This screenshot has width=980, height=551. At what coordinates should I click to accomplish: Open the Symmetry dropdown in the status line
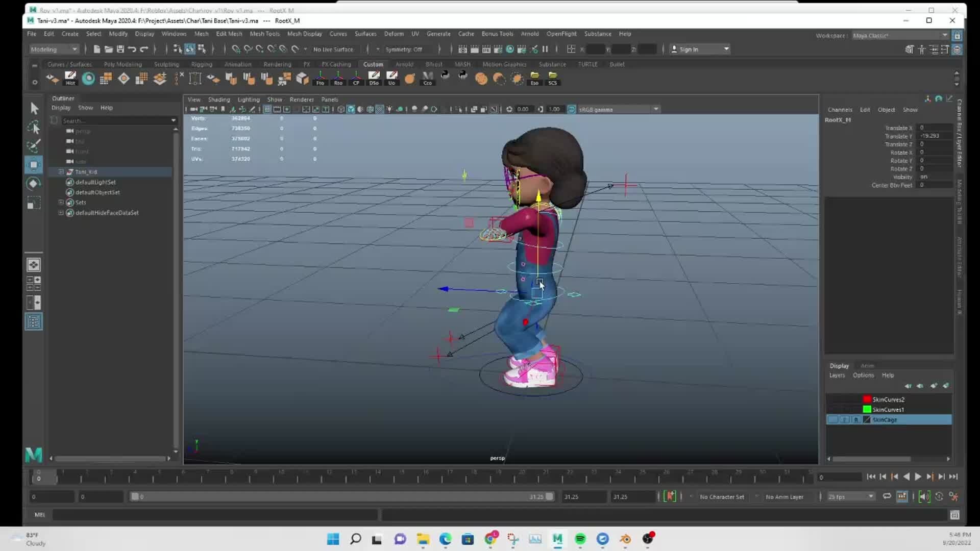tap(406, 49)
